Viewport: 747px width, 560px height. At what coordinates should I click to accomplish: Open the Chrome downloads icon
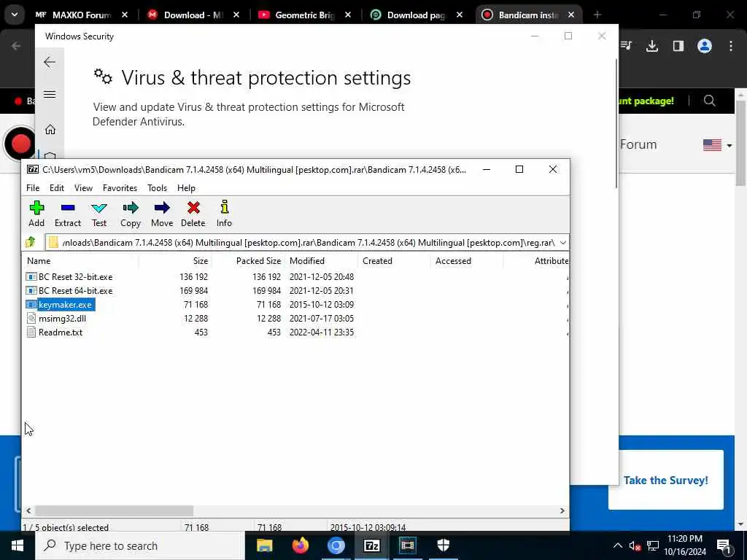coord(652,46)
